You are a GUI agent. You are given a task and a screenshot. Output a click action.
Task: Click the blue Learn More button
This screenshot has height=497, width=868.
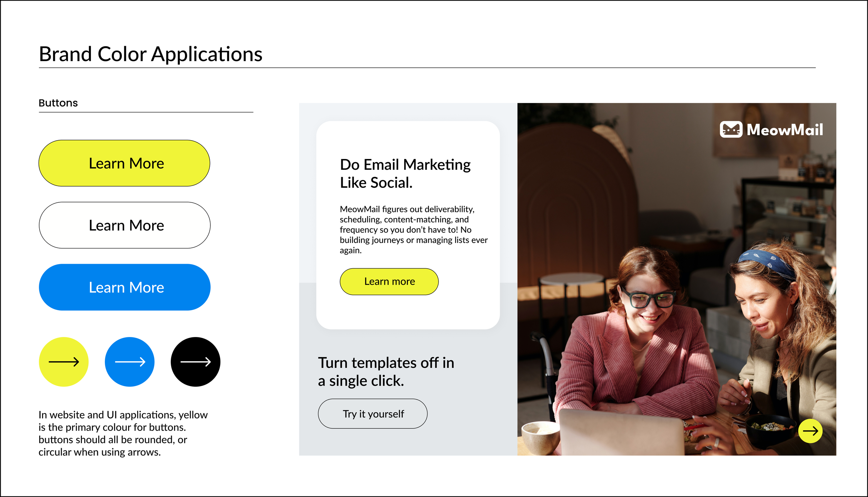pos(124,287)
